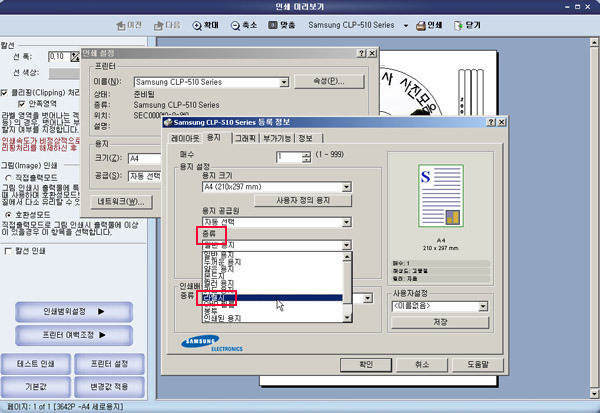Open 용지 공급원 자동 선택 dropdown
The image size is (600, 413).
click(x=346, y=222)
